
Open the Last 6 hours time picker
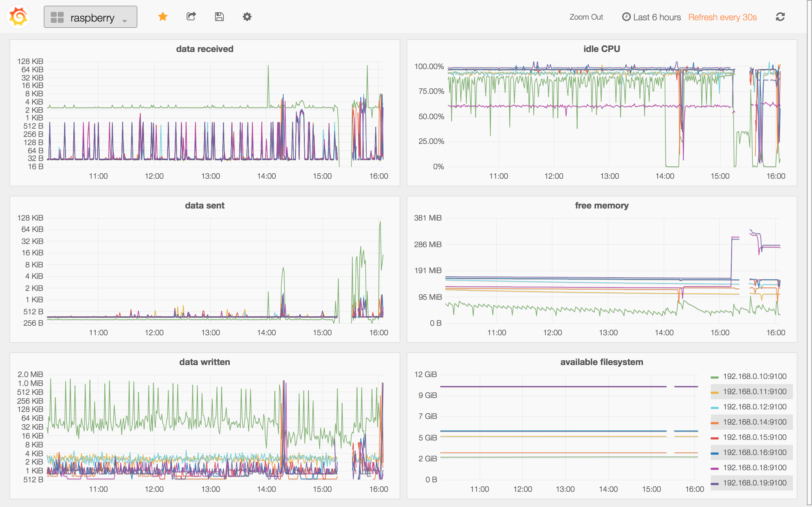point(657,17)
